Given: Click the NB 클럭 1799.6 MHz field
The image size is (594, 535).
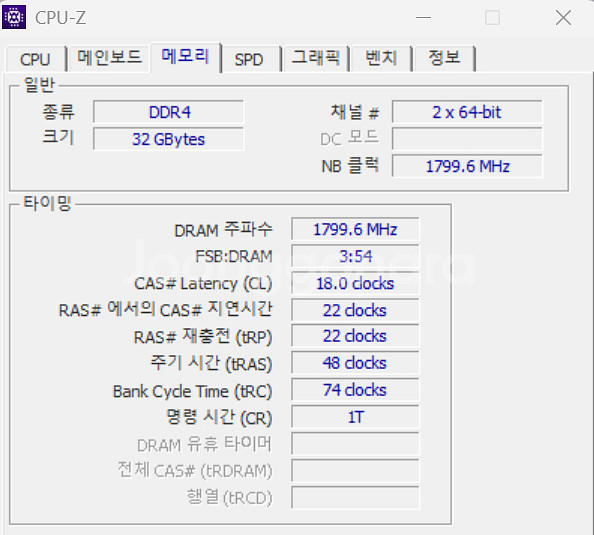Looking at the screenshot, I should [467, 166].
